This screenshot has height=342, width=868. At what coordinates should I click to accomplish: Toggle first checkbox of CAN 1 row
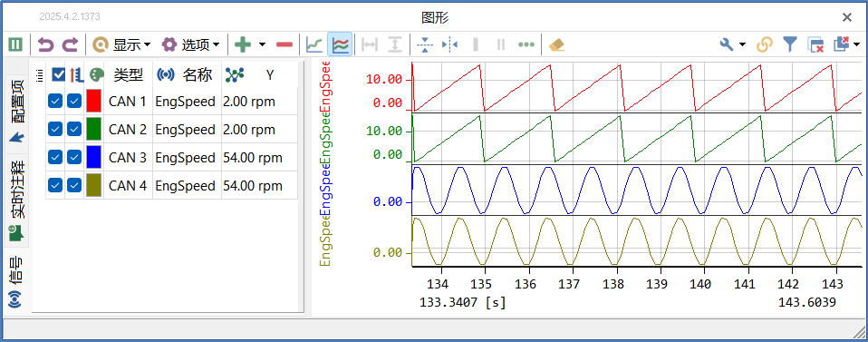[x=54, y=102]
